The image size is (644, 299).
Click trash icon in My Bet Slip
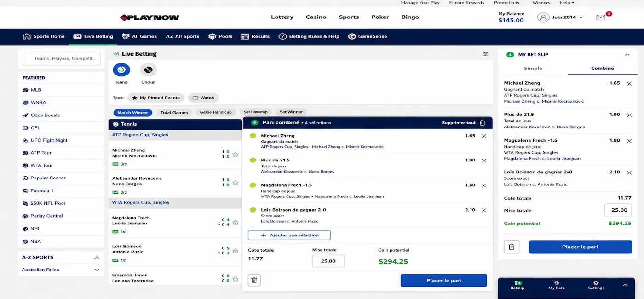(x=512, y=247)
